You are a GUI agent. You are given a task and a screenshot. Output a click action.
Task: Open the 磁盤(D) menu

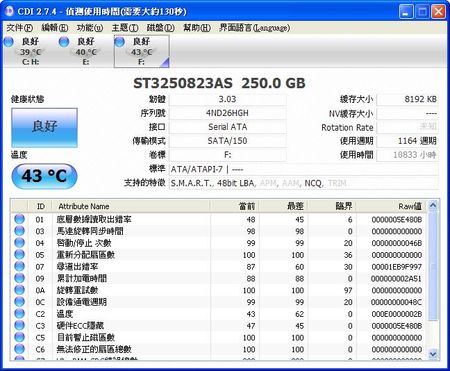coord(160,28)
